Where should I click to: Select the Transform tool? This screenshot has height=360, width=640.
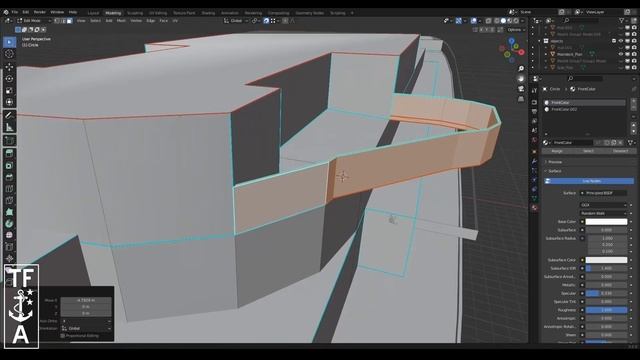(x=9, y=102)
